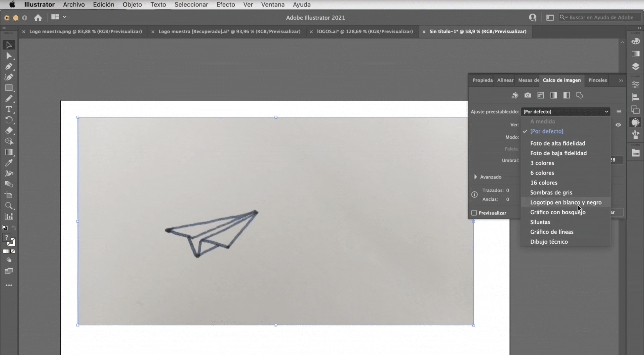Expand the Avanzado section
The width and height of the screenshot is (644, 355).
click(475, 177)
